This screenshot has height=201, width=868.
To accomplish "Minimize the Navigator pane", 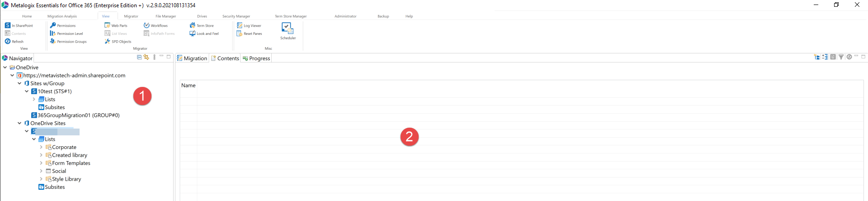I will coord(161,57).
